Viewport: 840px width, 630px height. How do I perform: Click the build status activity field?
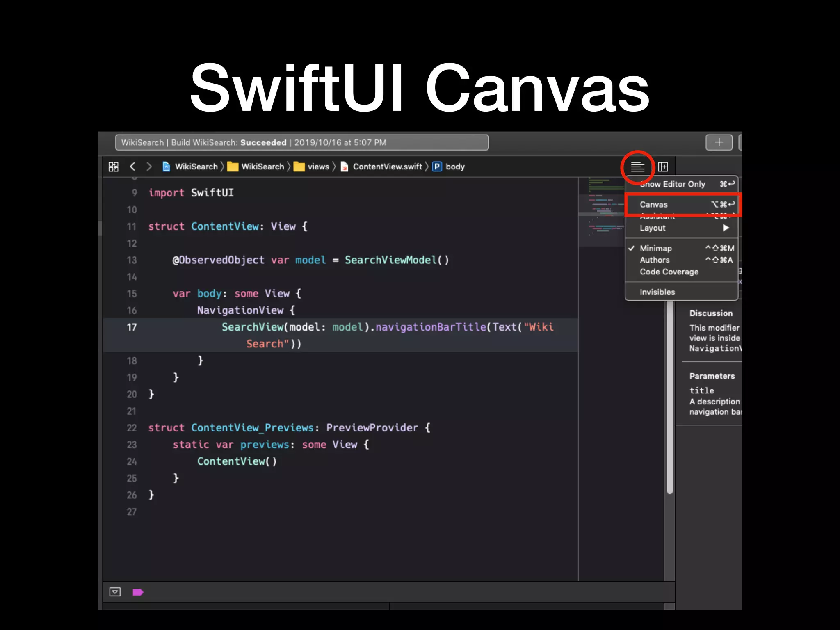coord(302,142)
